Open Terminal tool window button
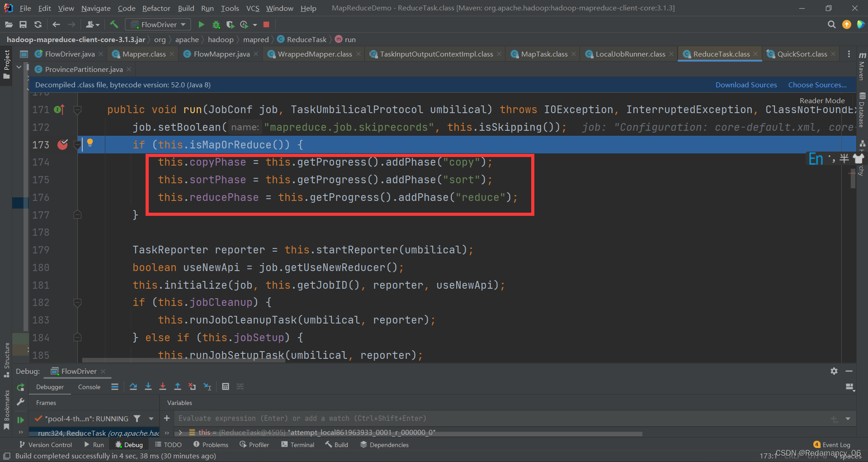Viewport: 868px width, 462px height. point(297,445)
